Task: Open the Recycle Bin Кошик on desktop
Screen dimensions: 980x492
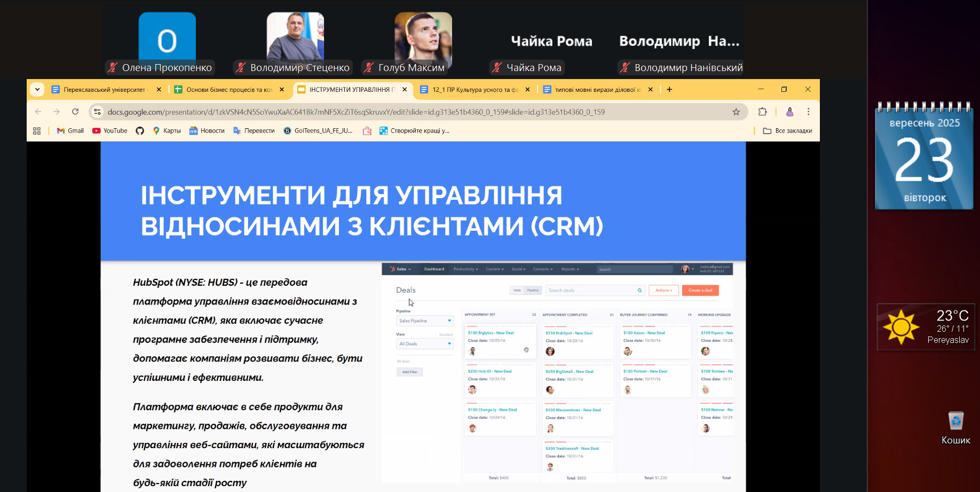Action: (x=955, y=427)
